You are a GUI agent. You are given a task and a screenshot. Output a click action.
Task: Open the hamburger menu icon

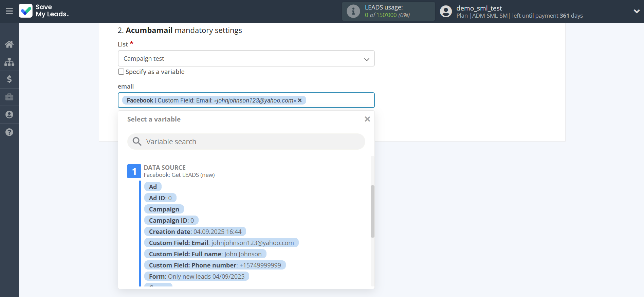click(9, 11)
